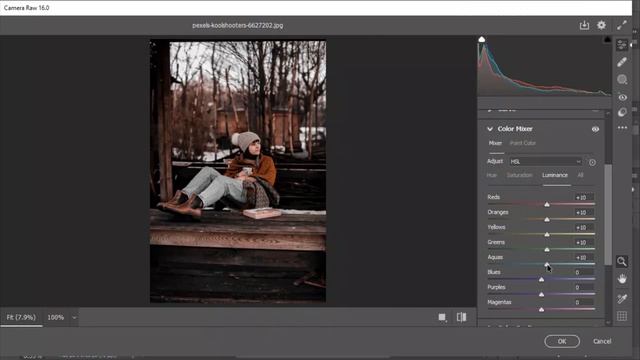Click the Greens value input field
640x360 pixels.
coord(583,242)
